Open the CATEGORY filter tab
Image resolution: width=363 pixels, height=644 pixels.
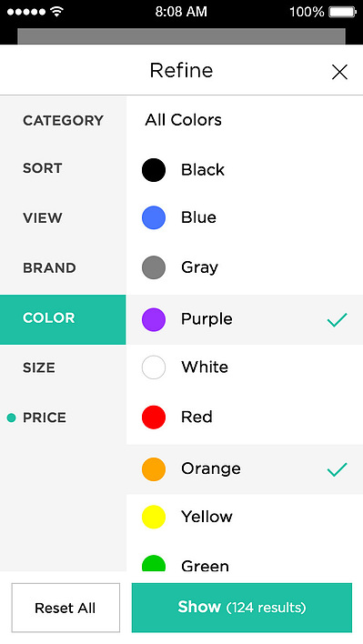(64, 120)
